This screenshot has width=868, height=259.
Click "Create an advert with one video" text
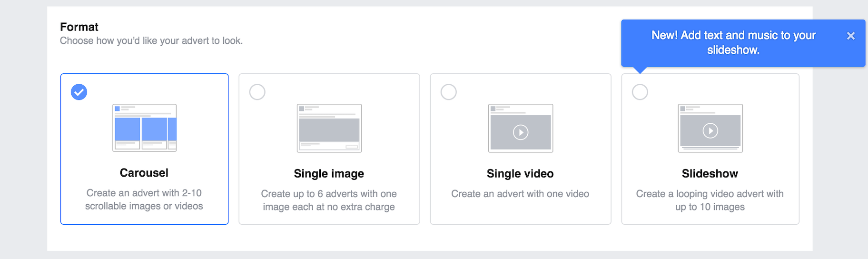(520, 194)
